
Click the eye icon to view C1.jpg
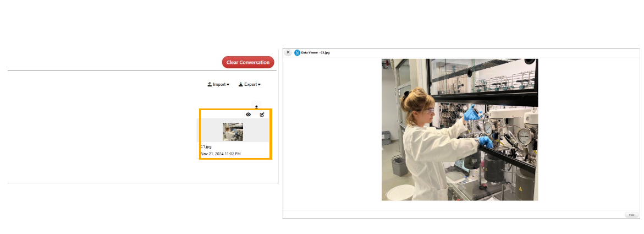pos(249,115)
